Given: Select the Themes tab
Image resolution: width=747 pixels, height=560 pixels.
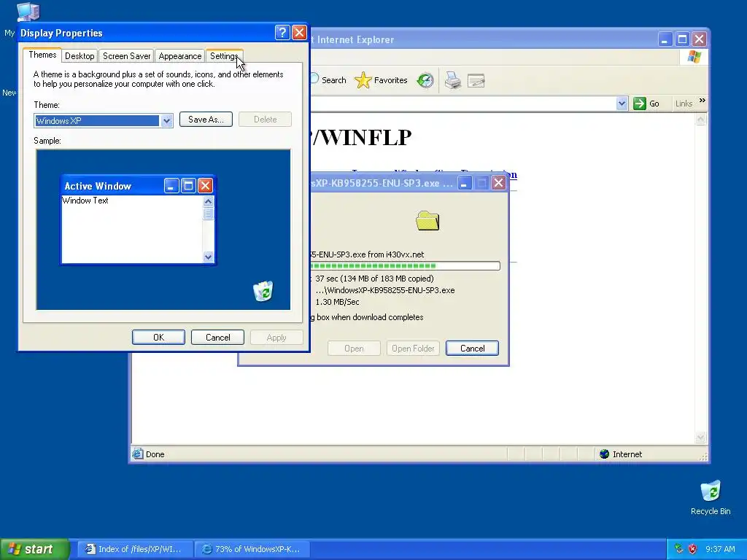Looking at the screenshot, I should pyautogui.click(x=42, y=55).
